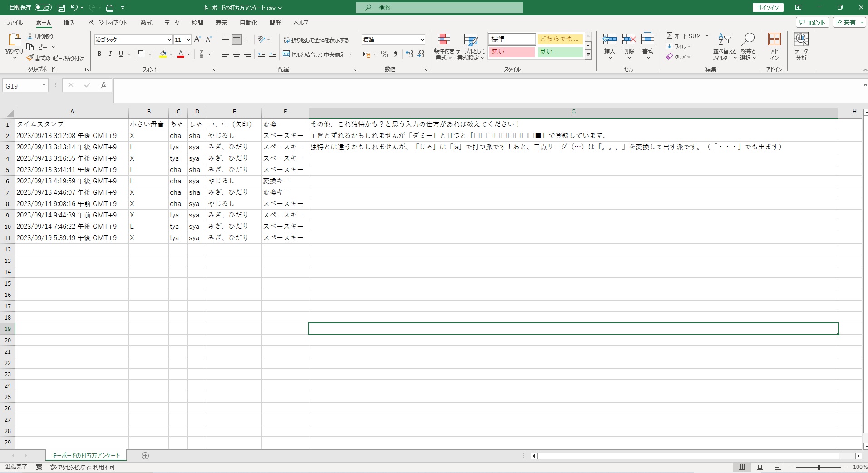Click the Insert Function fx icon
Viewport: 868px width, 473px height.
click(104, 85)
